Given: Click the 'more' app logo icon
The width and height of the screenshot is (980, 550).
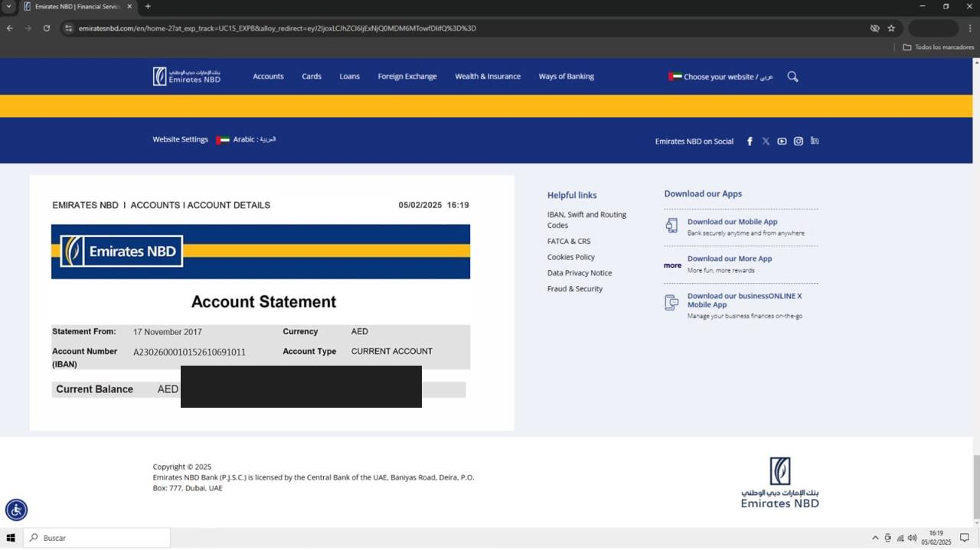Looking at the screenshot, I should (672, 265).
